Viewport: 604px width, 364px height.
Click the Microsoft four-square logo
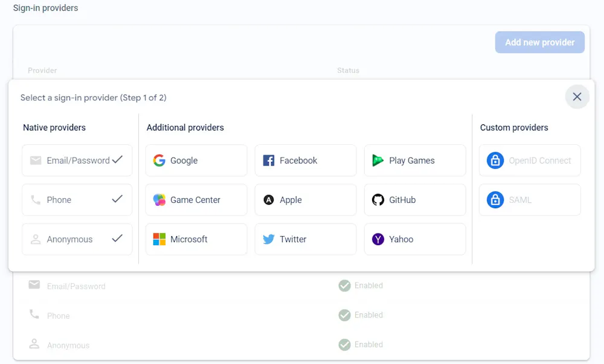159,239
